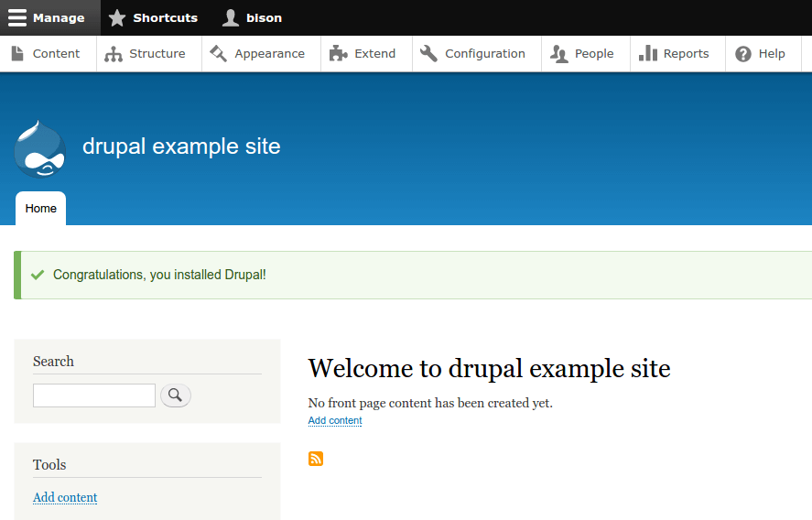This screenshot has height=520, width=812.
Task: Click the hamburger Manage icon
Action: point(17,17)
